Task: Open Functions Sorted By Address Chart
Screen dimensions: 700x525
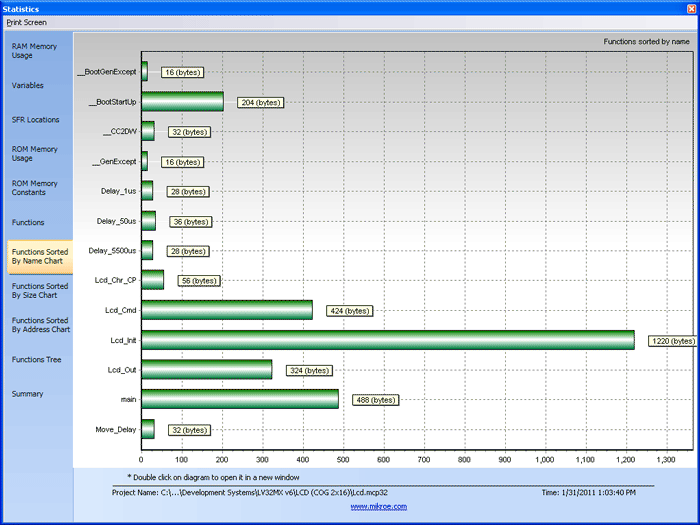Action: [41, 325]
